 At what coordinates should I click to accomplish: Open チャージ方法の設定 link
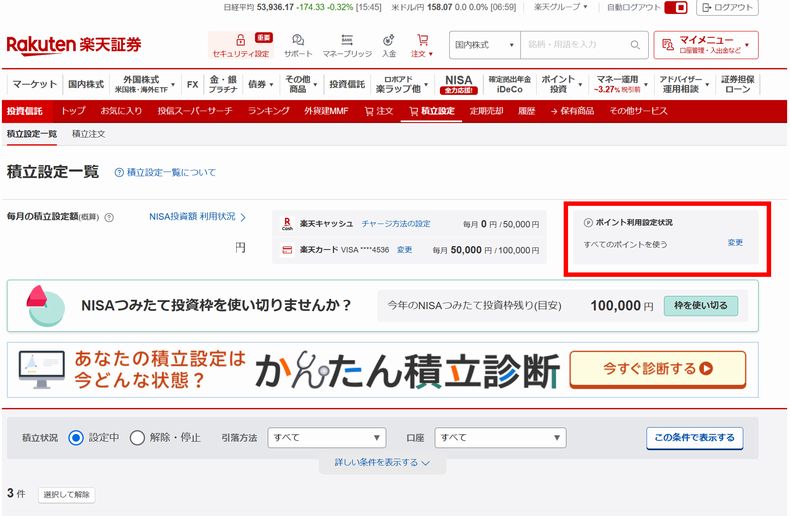396,224
